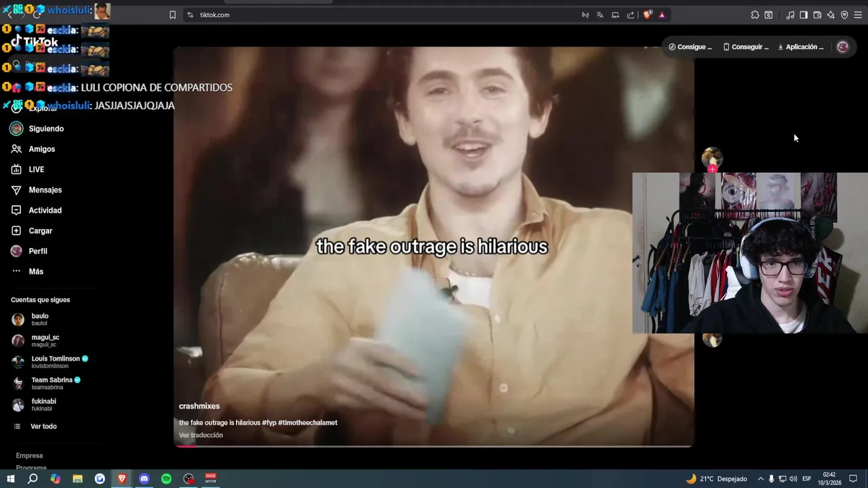This screenshot has height=488, width=868.
Task: Click the Consigue coins button
Action: point(690,47)
